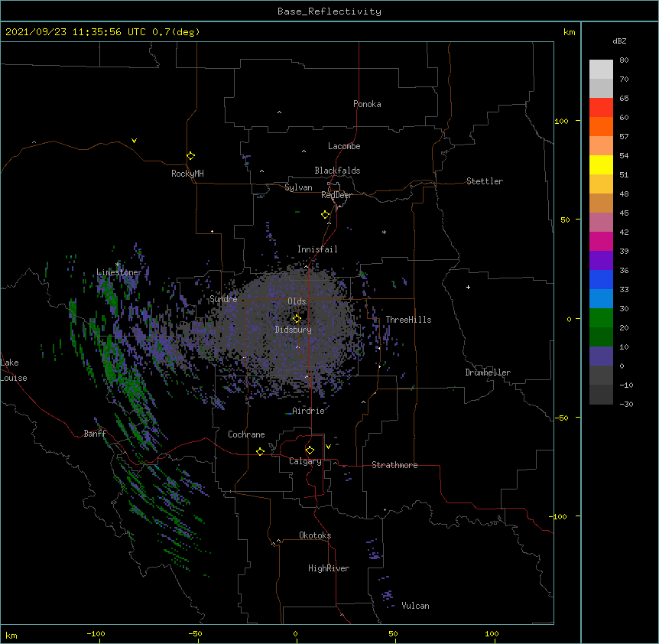Screen dimensions: 659x644
Task: Click the Blackfalds label
Action: coord(337,171)
